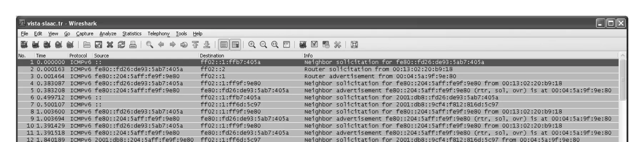Viewport: 644px width, 142px height.
Task: Select packet 7 solicitation for 2001:db8::9cf4:f812:816d:5c97
Action: coord(318,104)
